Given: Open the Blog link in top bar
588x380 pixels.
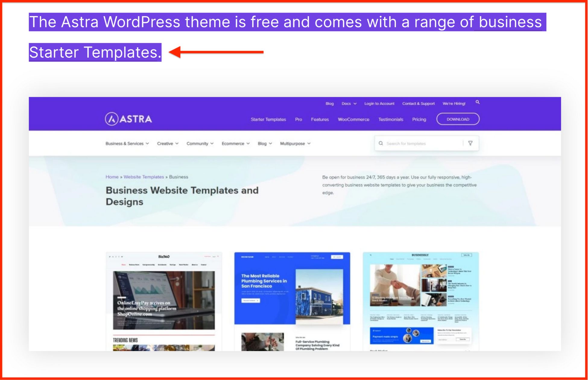Looking at the screenshot, I should coord(330,103).
